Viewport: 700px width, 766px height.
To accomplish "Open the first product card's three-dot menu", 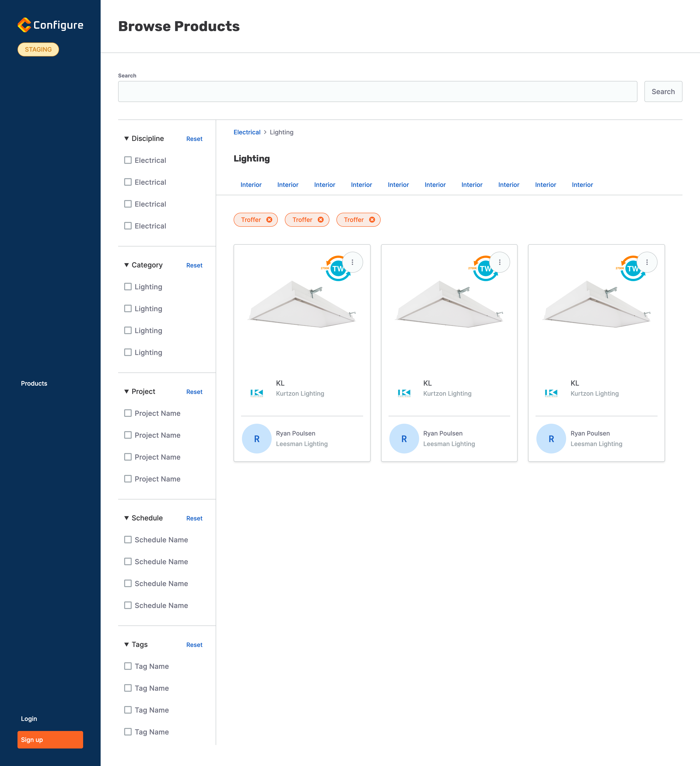I will (352, 262).
